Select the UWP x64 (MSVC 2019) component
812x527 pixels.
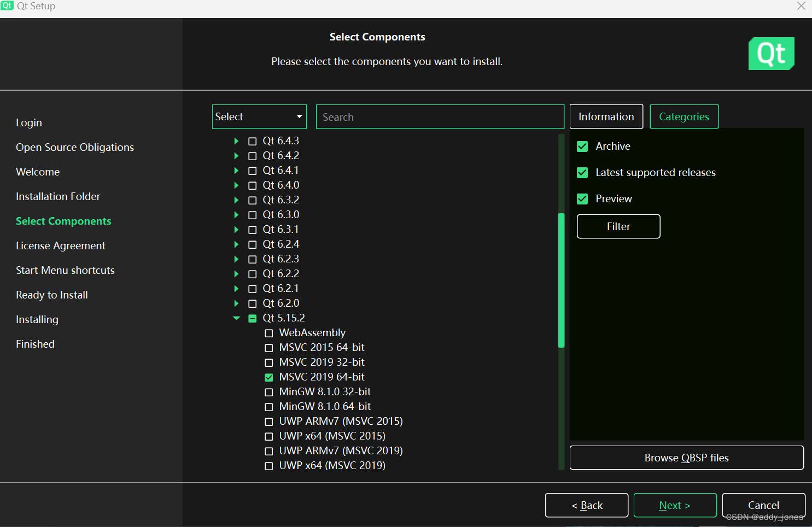[x=268, y=466]
